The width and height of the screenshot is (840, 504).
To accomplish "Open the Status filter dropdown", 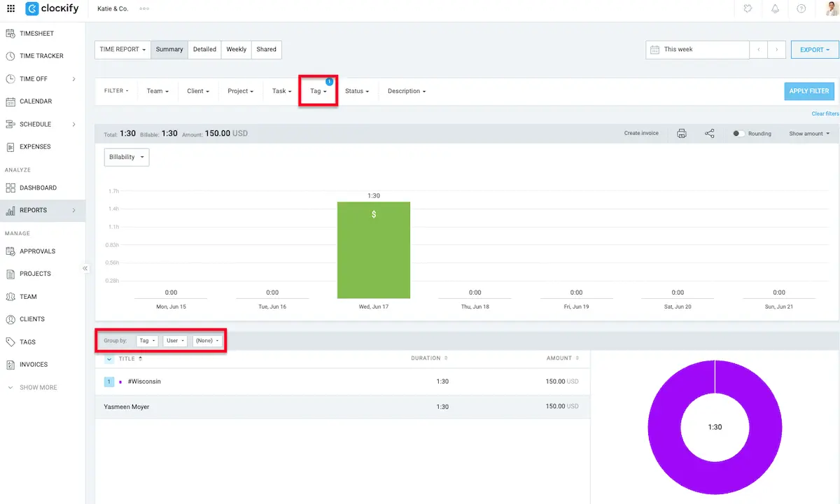I will tap(357, 91).
